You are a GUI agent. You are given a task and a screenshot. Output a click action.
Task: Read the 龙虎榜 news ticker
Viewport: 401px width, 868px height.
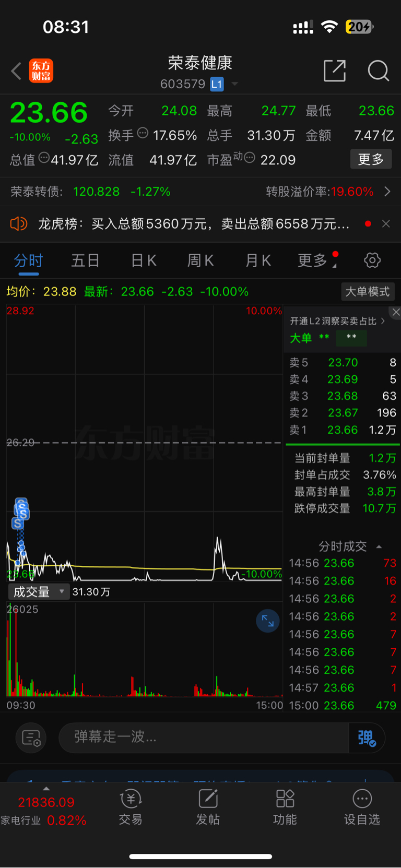point(194,224)
